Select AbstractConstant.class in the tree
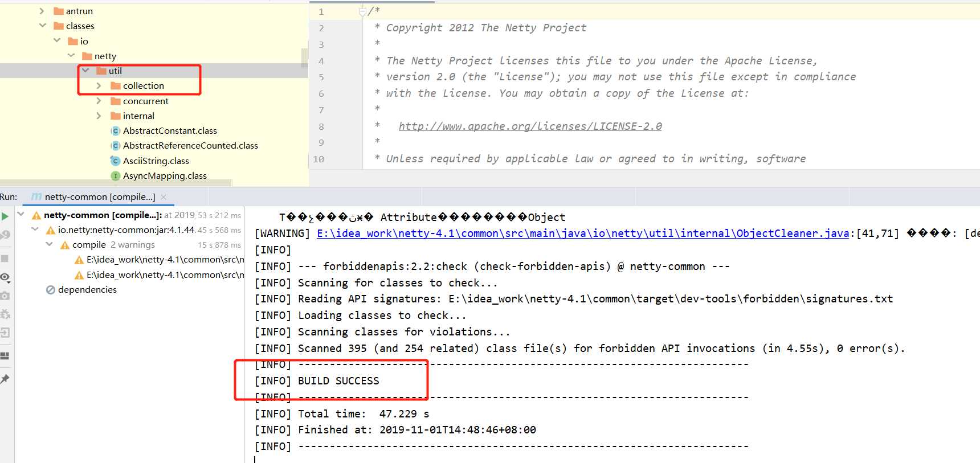Viewport: 980px width, 463px height. 170,131
